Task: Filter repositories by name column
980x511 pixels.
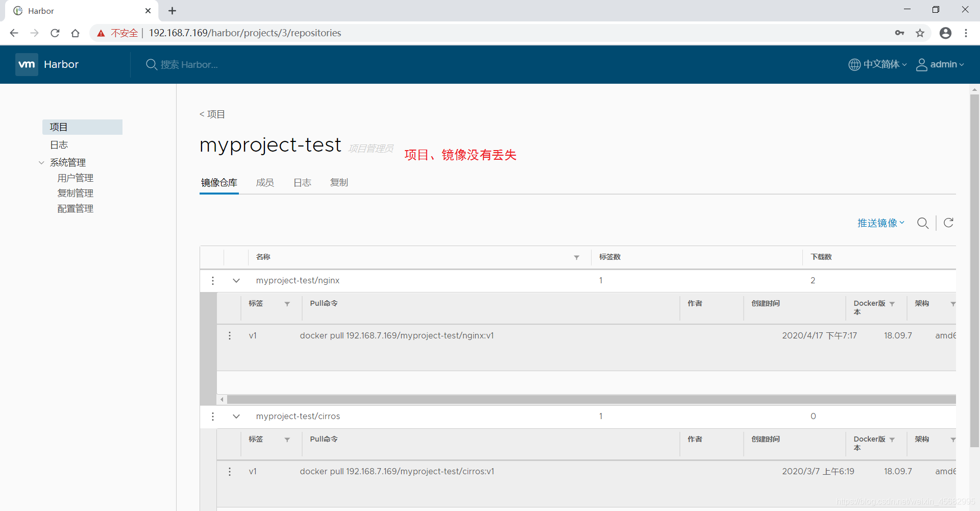Action: tap(576, 257)
